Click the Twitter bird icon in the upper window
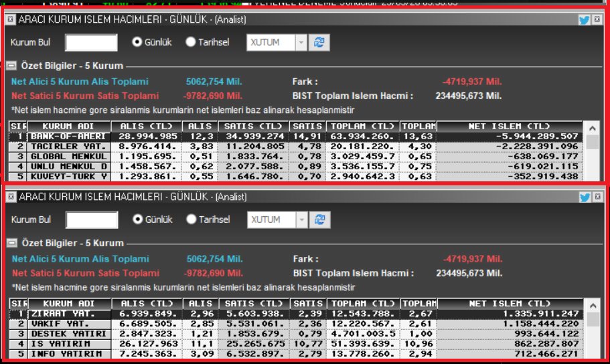 point(584,19)
